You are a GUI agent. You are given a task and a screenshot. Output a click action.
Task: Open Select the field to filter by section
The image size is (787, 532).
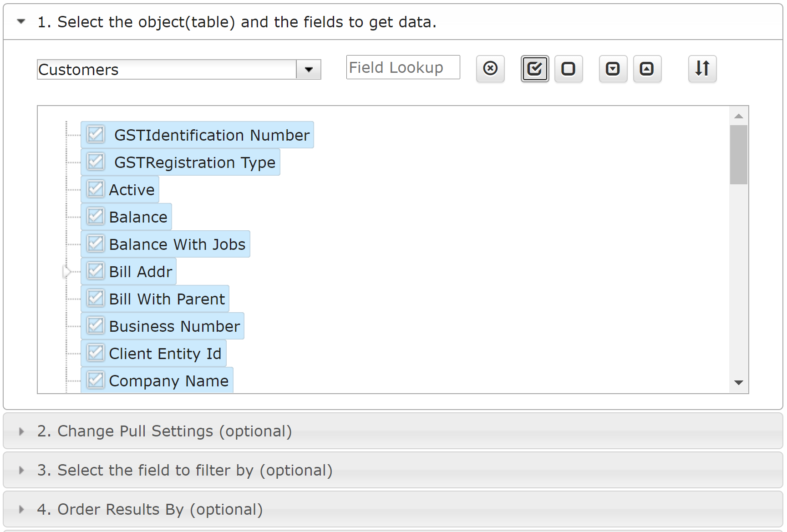tap(184, 470)
